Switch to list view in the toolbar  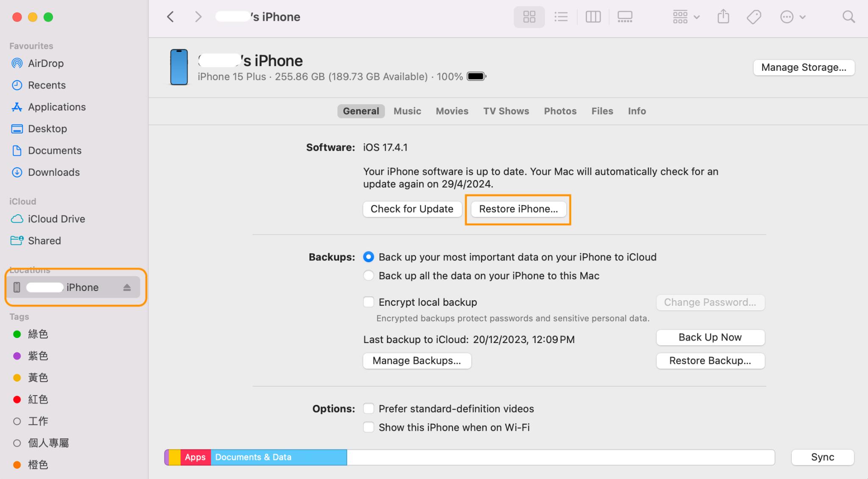(561, 17)
